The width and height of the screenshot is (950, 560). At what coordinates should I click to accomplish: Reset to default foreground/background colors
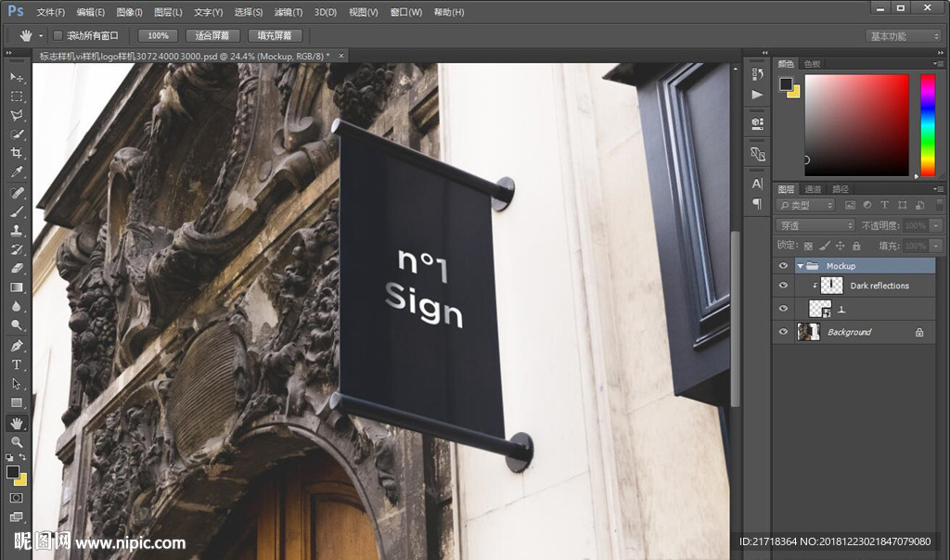(9, 458)
